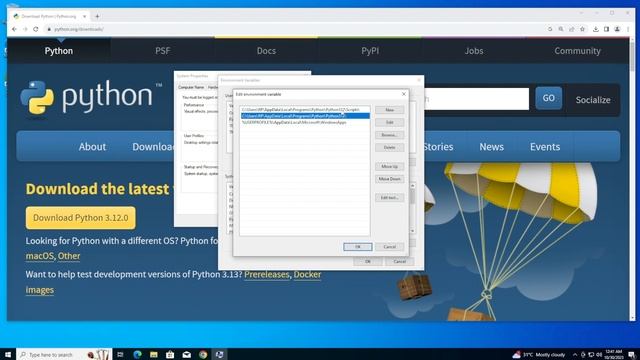Screen dimensions: 640x360
Task: Show hidden system tray icons
Action: point(575,354)
